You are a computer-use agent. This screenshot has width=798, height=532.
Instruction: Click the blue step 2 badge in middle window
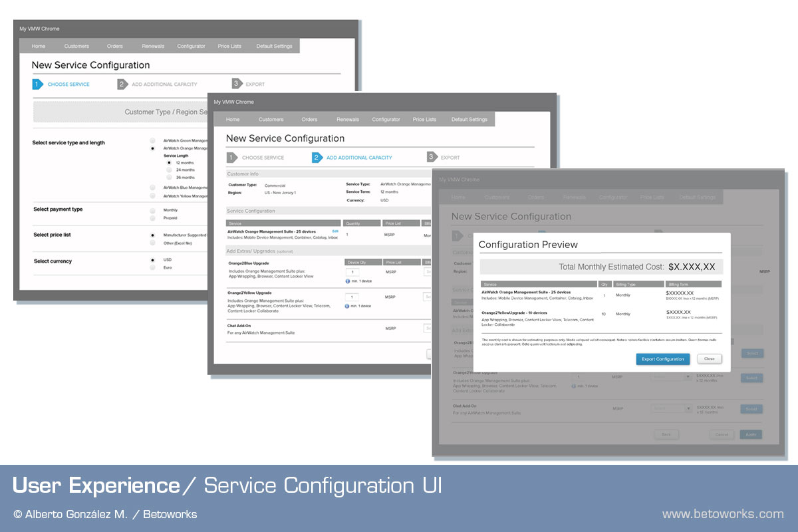(x=317, y=158)
